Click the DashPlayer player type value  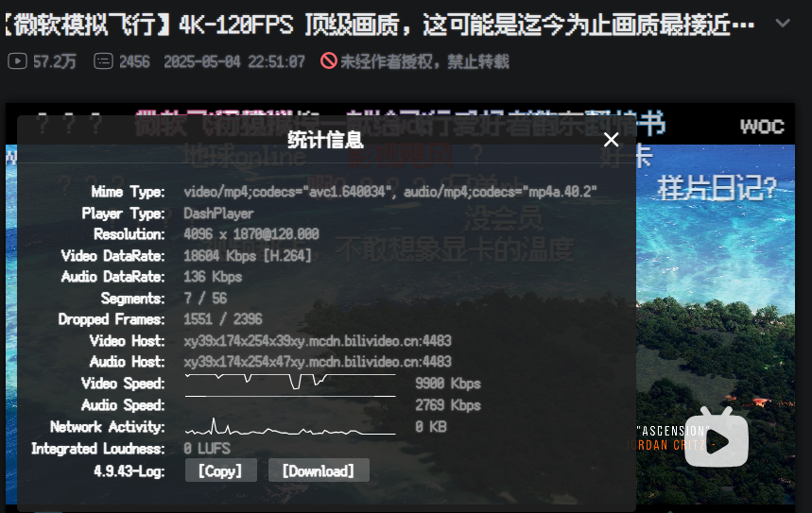pos(218,214)
